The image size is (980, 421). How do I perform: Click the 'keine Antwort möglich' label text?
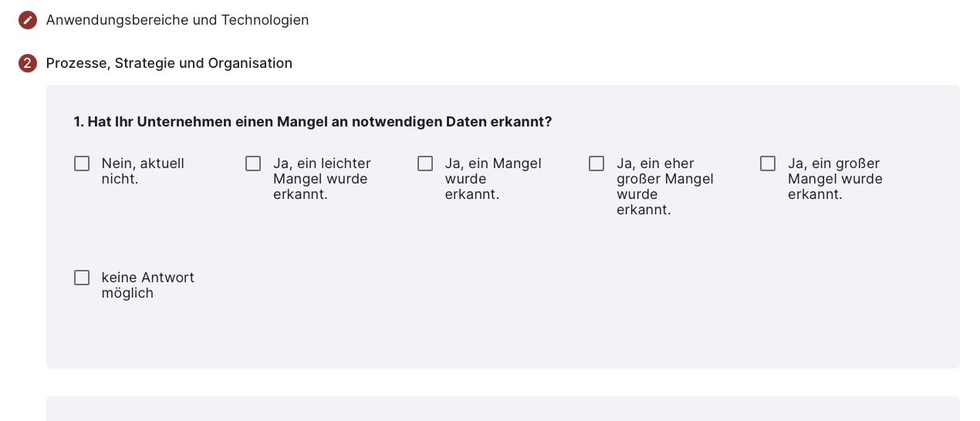click(x=147, y=285)
